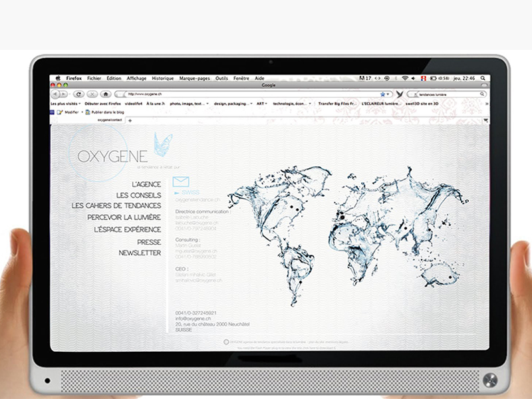
Task: Go to the browser home page icon
Action: pos(106,94)
